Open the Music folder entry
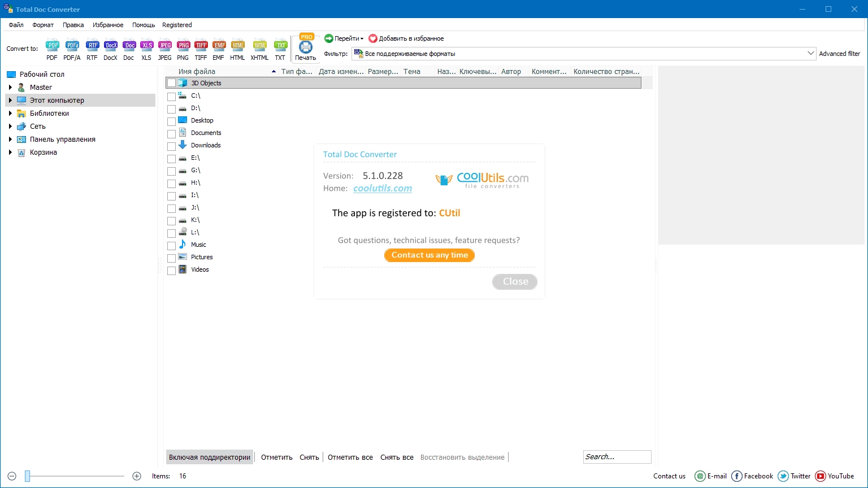The width and height of the screenshot is (868, 488). point(198,245)
